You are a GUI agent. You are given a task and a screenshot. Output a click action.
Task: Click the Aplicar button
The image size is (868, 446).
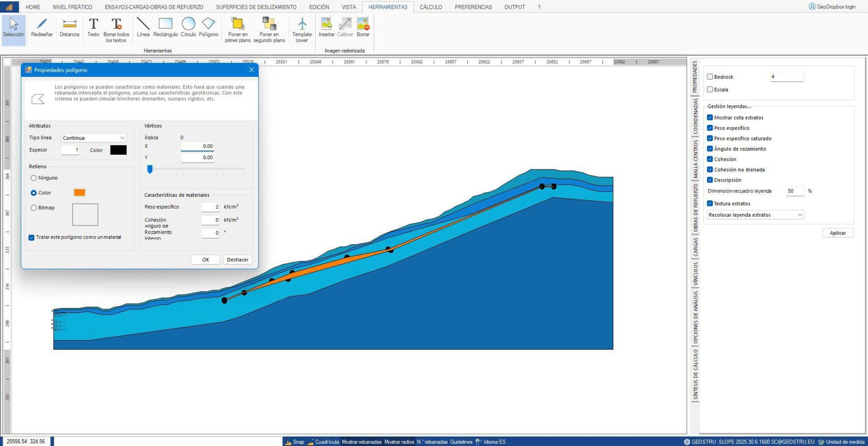[x=838, y=233]
